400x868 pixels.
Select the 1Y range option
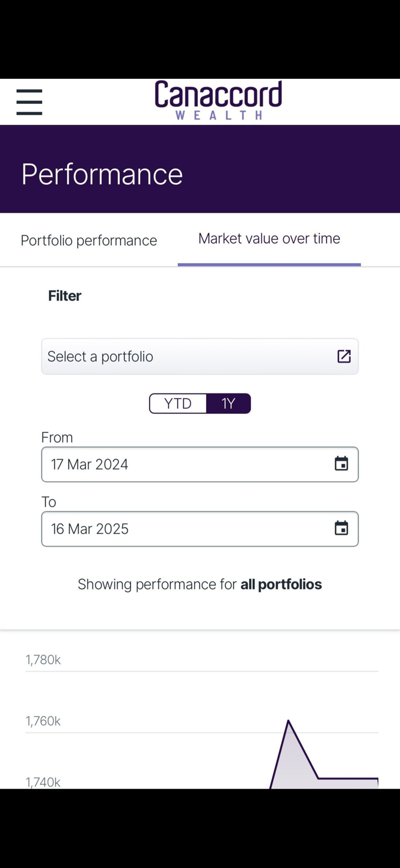click(228, 403)
